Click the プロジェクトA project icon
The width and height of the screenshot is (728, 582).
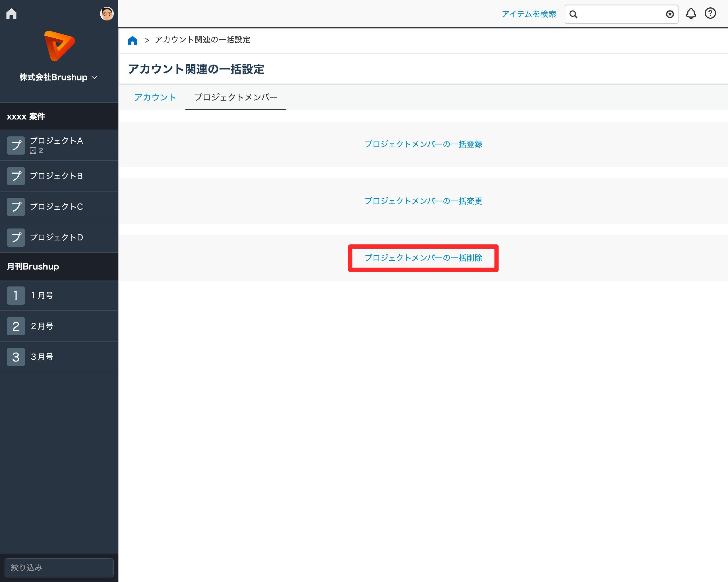(16, 145)
